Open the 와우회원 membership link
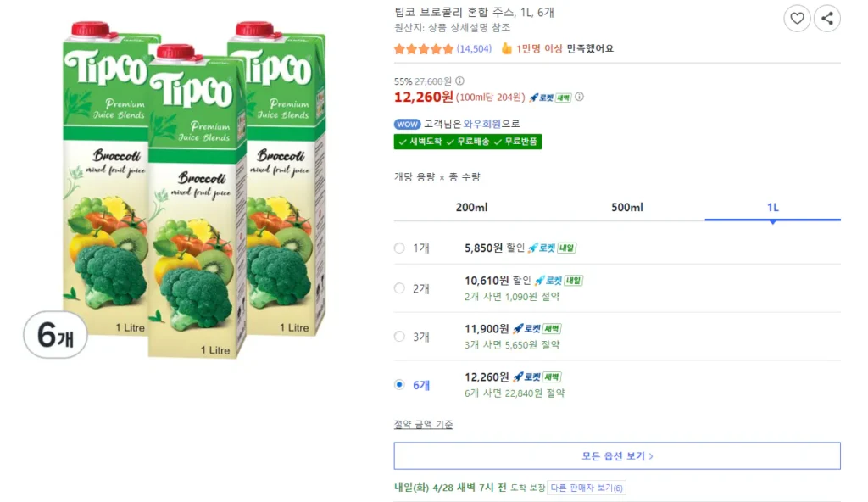The width and height of the screenshot is (868, 502). [482, 124]
